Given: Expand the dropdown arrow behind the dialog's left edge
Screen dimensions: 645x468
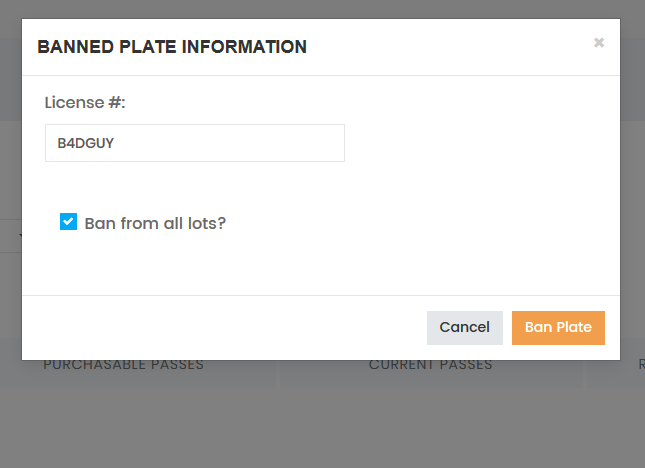Looking at the screenshot, I should 20,236.
